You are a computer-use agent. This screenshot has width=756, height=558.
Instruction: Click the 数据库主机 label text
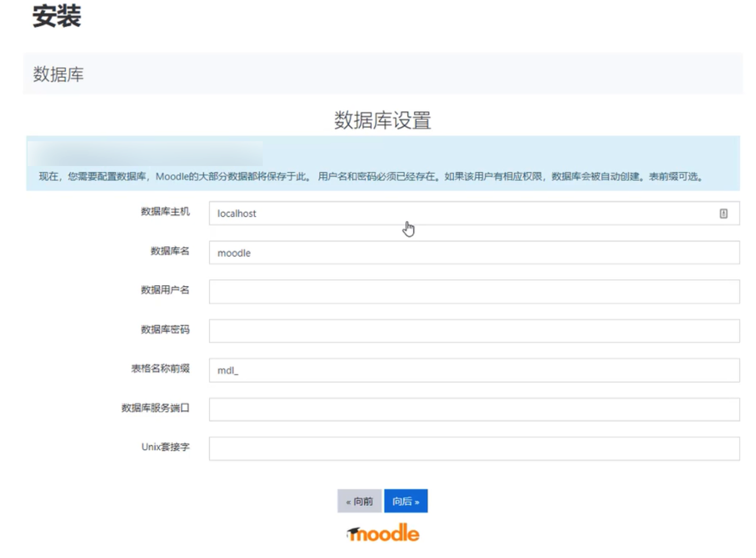pos(165,211)
